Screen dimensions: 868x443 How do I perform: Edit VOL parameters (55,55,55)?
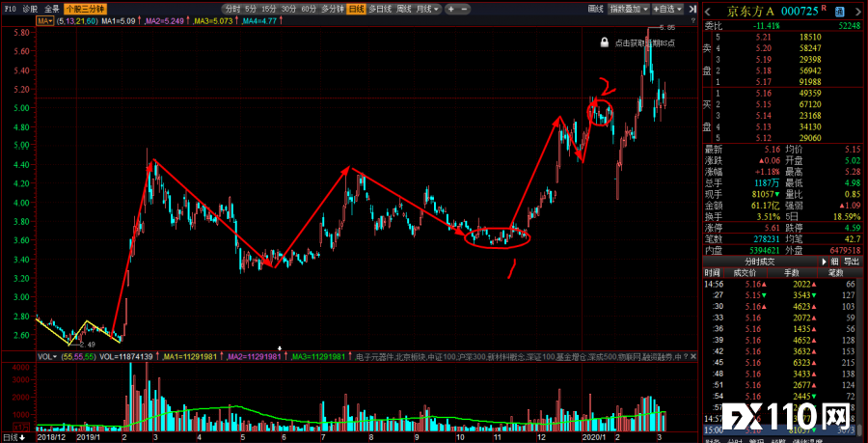tap(79, 356)
